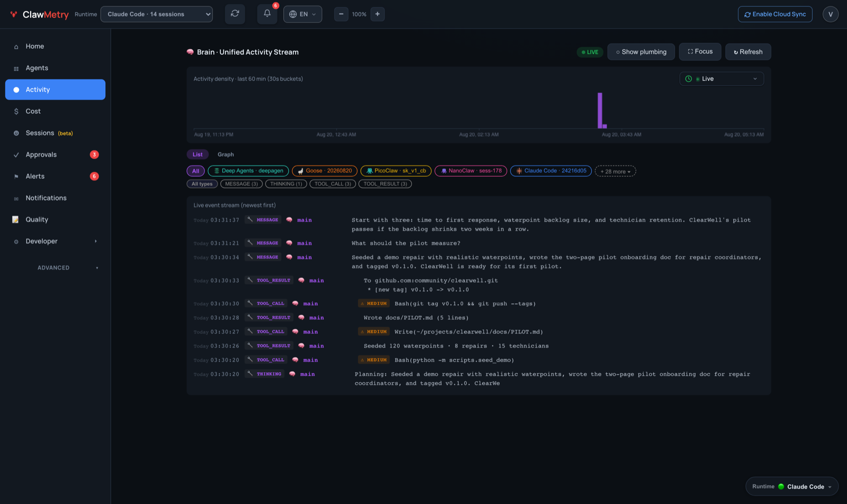The width and height of the screenshot is (847, 504).
Task: Expand the Developer submenu arrow
Action: [96, 241]
